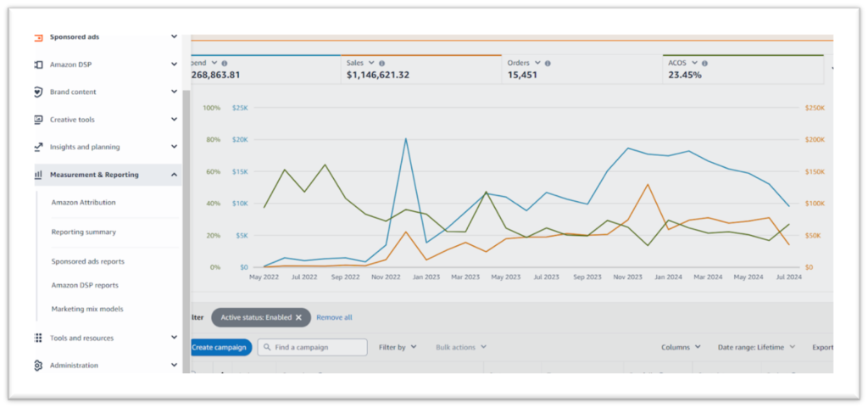
Task: Click the Tools and resources grid icon
Action: pyautogui.click(x=38, y=338)
